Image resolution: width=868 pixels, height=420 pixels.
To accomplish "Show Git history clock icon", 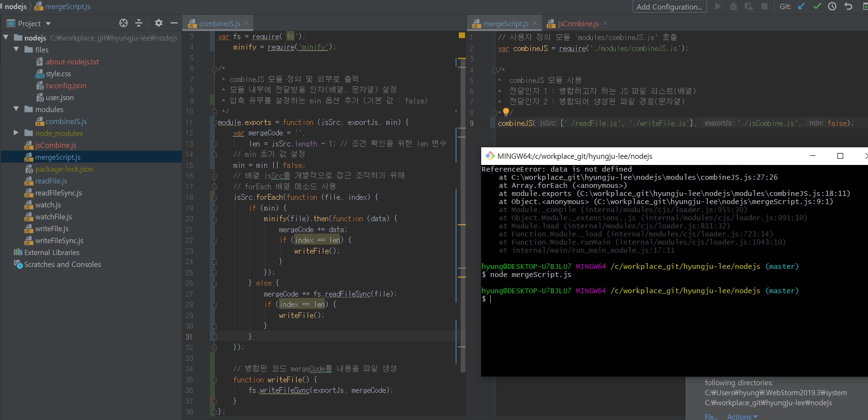I will pos(832,6).
